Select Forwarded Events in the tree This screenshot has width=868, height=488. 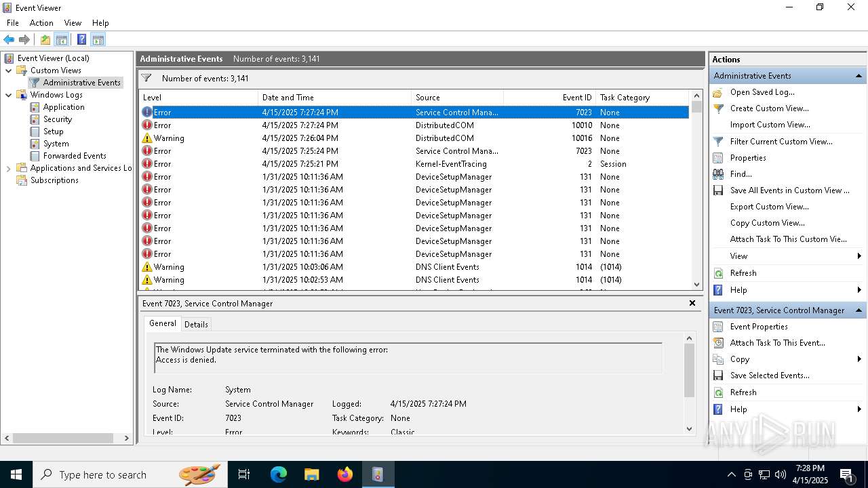click(x=75, y=156)
